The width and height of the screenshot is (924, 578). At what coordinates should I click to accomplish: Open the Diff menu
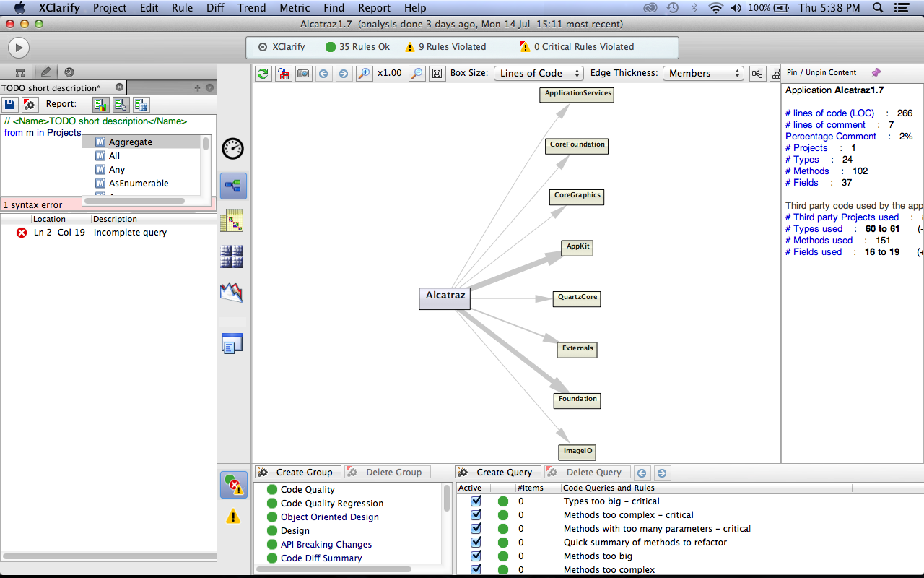(x=216, y=8)
